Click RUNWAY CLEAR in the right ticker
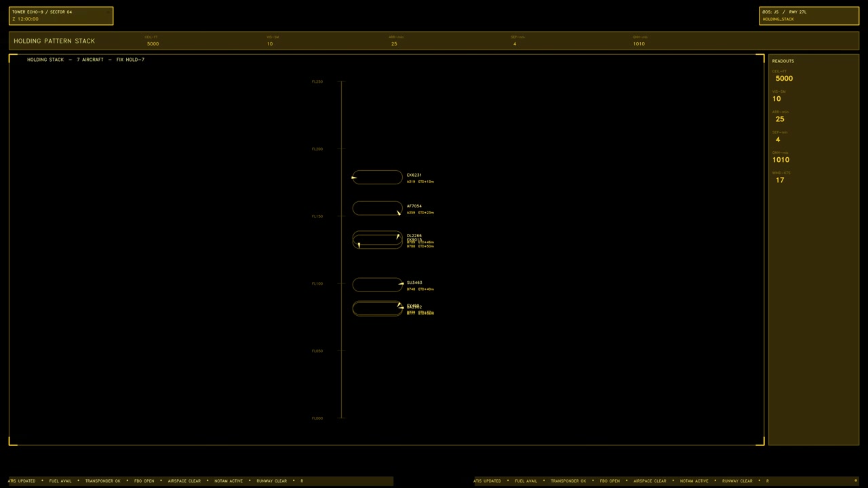868x488 pixels. pos(738,481)
